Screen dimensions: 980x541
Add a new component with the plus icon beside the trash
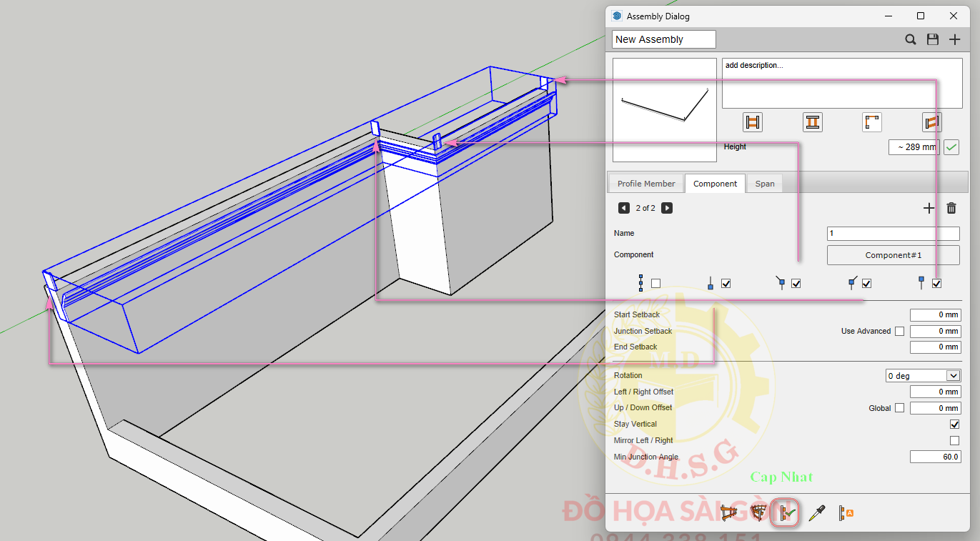929,208
